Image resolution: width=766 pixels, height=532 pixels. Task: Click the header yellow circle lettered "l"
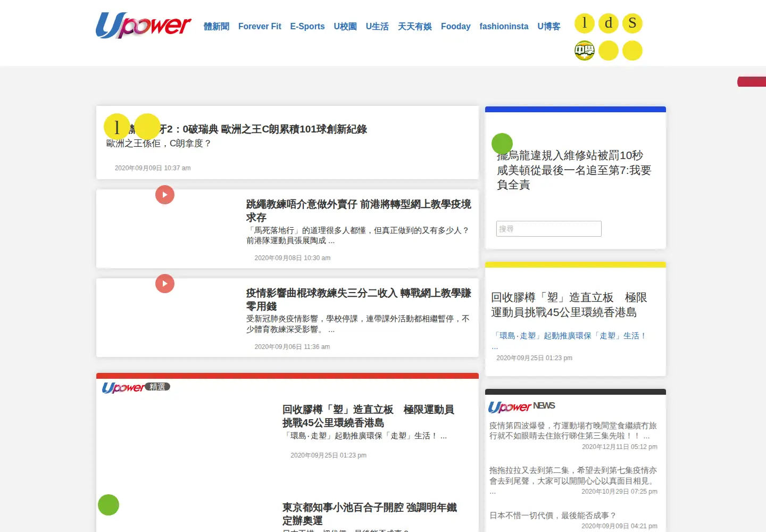click(x=585, y=23)
